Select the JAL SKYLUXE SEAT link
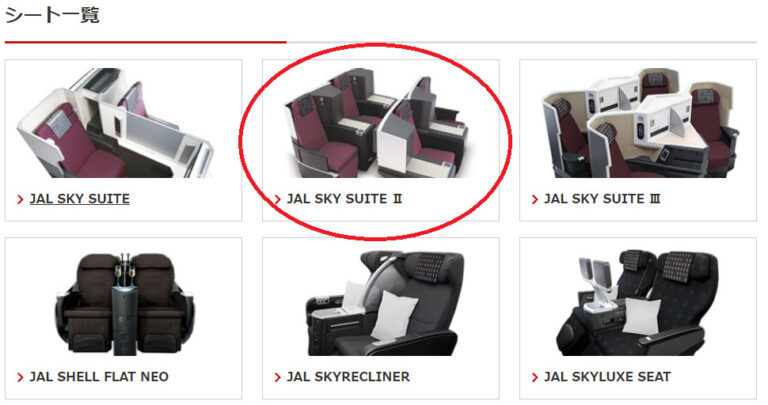Viewport: 768px width, 405px height. [x=607, y=377]
